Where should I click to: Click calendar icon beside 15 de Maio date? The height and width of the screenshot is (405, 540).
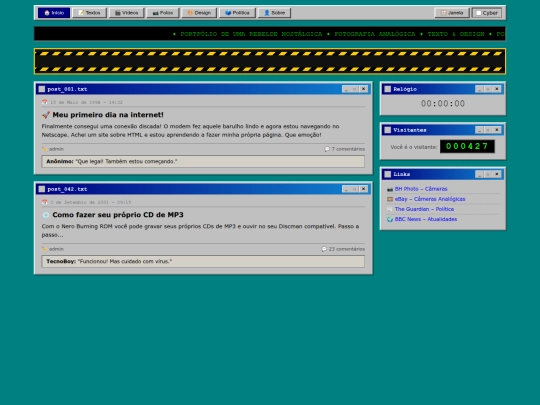tap(44, 102)
